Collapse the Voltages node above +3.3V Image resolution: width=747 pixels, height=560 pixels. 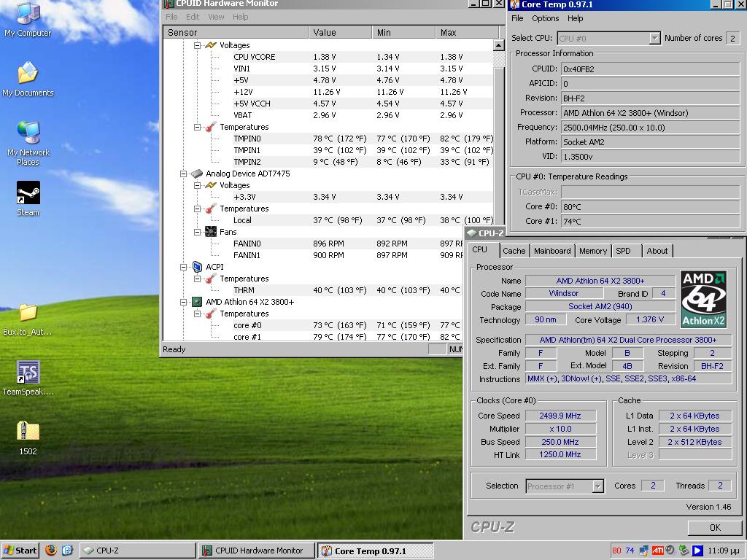(x=197, y=185)
